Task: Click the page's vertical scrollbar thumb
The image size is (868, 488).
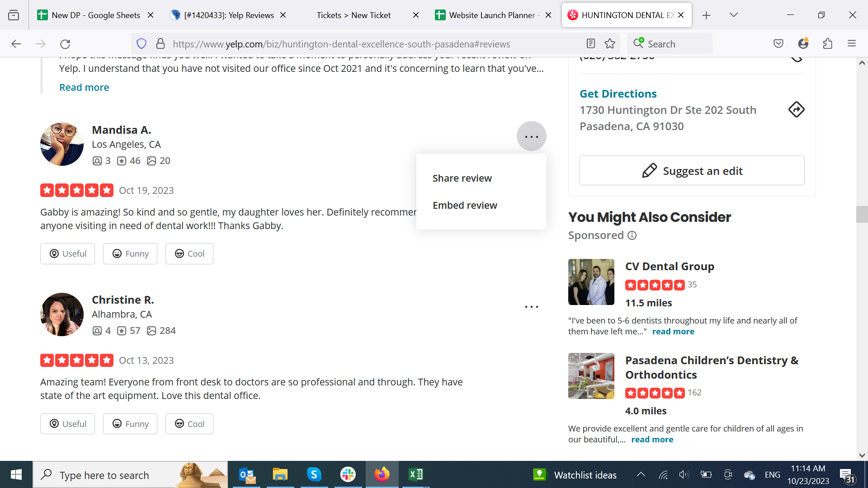Action: click(x=862, y=214)
